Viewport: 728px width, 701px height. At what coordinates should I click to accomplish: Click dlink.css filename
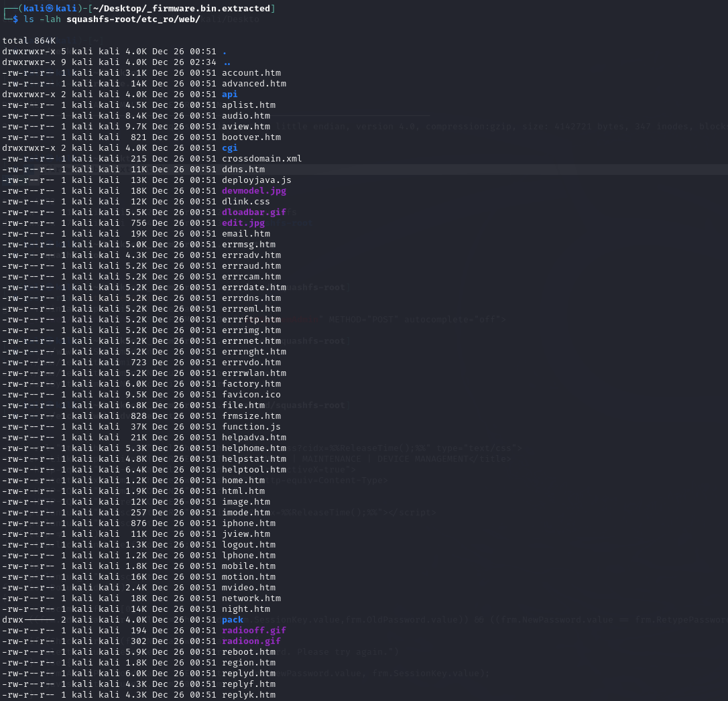pos(246,202)
